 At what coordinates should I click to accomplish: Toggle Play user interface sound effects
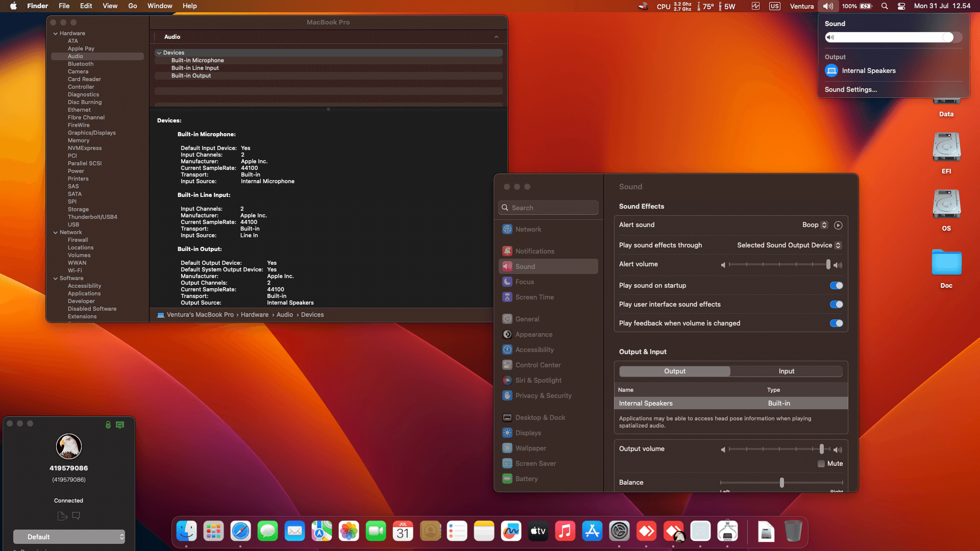point(836,304)
